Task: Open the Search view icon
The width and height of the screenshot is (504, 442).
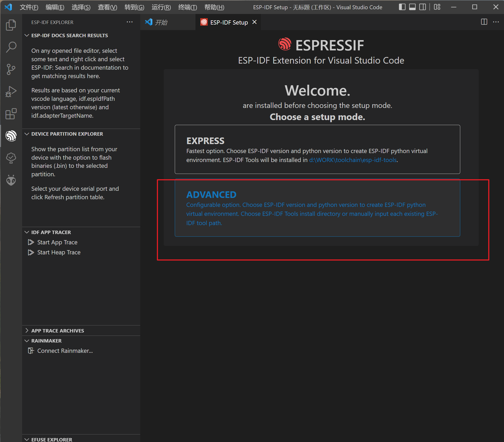Action: click(x=11, y=47)
